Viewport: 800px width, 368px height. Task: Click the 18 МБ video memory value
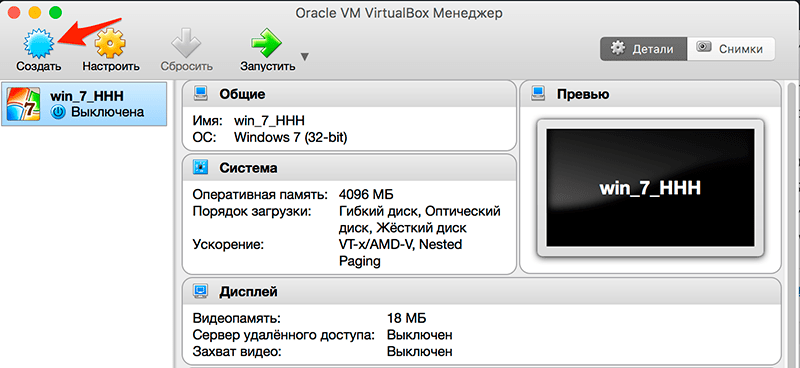(407, 319)
